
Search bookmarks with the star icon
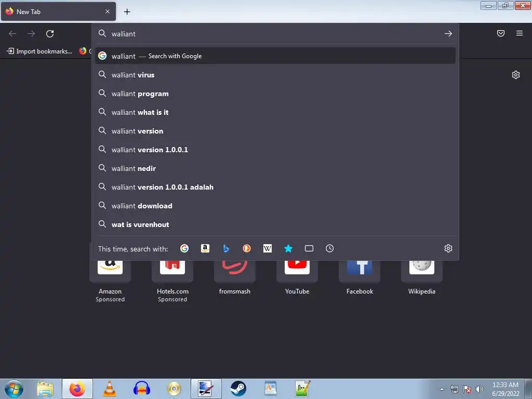click(288, 249)
